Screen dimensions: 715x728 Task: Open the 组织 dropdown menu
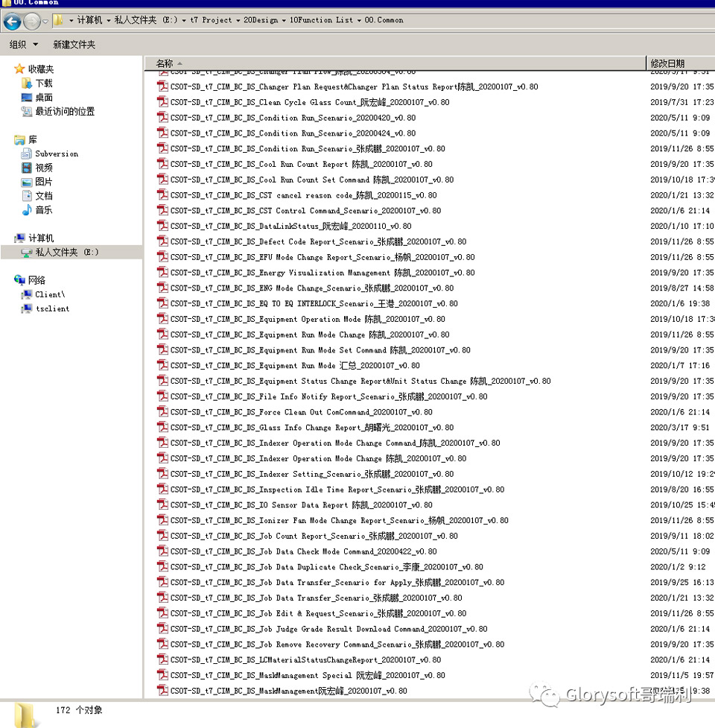23,45
